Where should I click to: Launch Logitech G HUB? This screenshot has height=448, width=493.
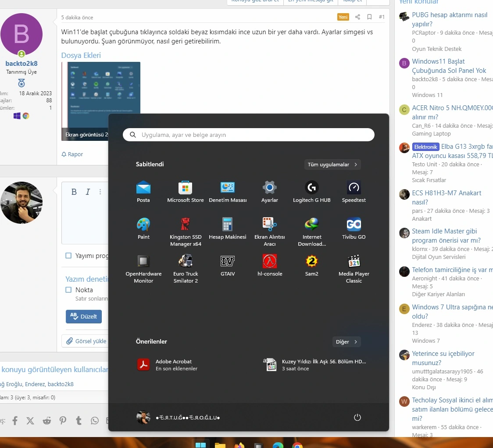[311, 191]
